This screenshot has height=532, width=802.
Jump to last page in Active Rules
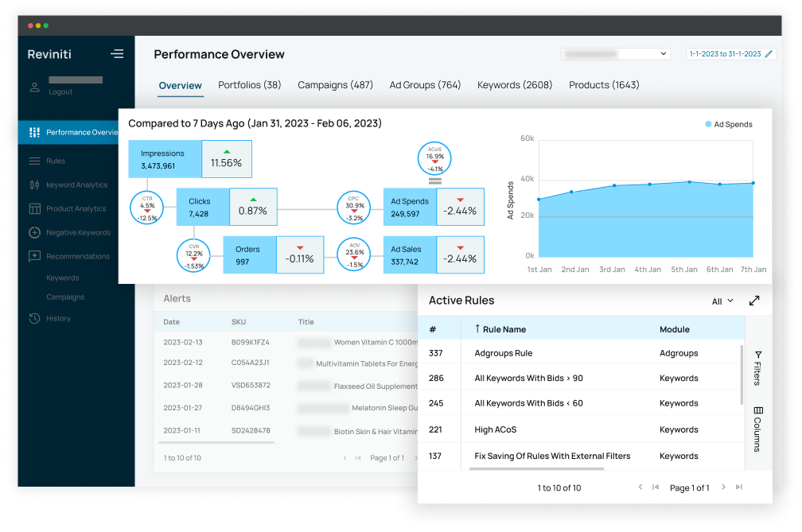pyautogui.click(x=738, y=487)
